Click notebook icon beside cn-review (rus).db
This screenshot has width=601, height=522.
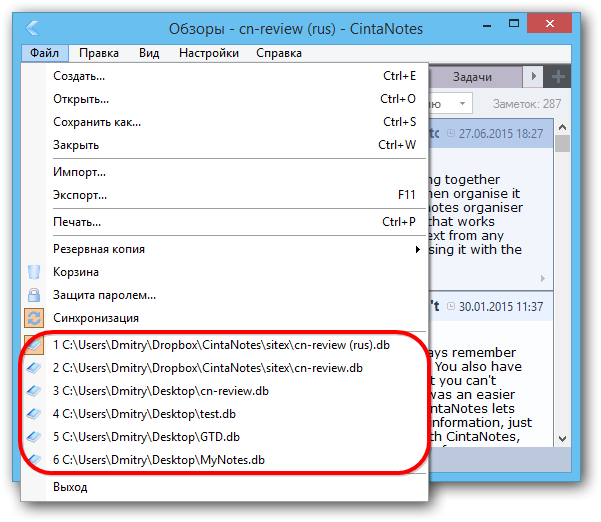point(34,345)
